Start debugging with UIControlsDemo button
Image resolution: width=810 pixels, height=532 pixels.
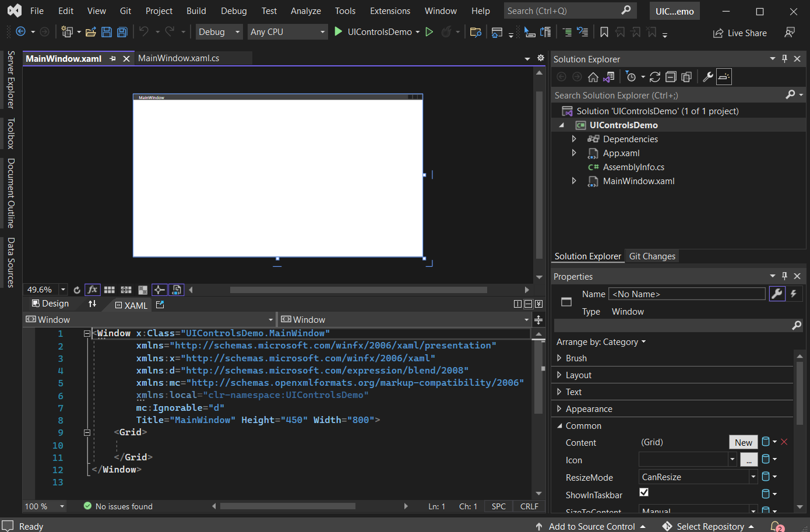coord(376,32)
